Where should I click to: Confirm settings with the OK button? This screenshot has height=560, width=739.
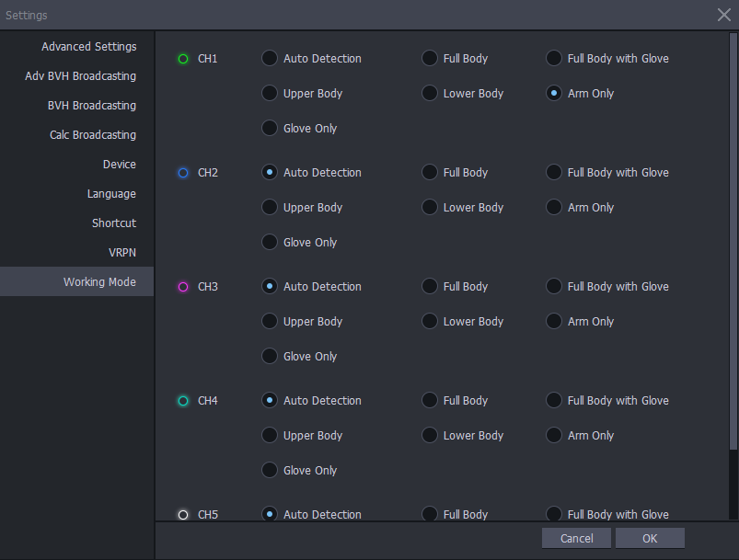coord(649,537)
